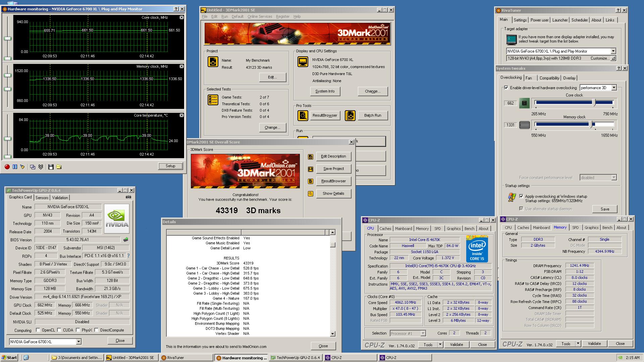Viewport: 644px width, 362px height.
Task: Open a log file via the folder icon
Action: tap(59, 167)
